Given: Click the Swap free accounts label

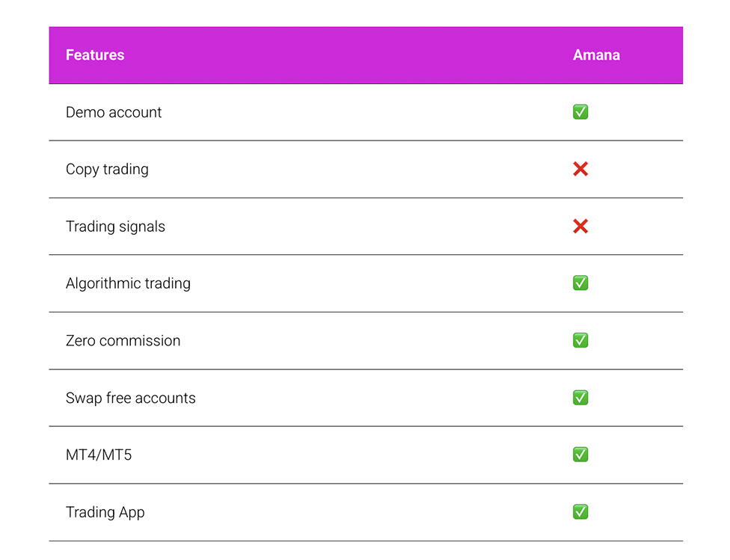Looking at the screenshot, I should pos(130,398).
